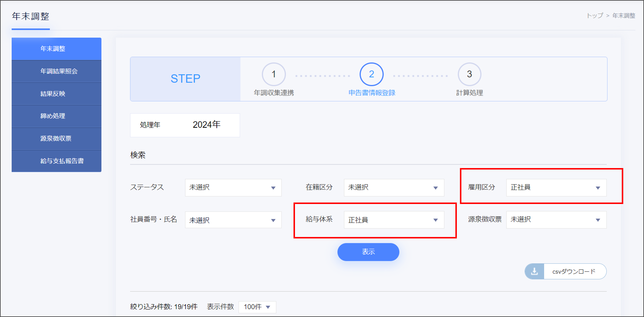Open the ステータス dropdown
Screen dimensions: 644x317
click(233, 188)
